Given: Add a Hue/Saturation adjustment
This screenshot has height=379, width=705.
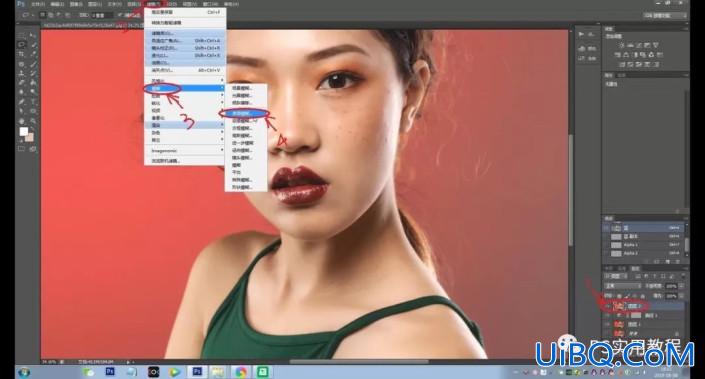Looking at the screenshot, I should pyautogui.click(x=617, y=54).
